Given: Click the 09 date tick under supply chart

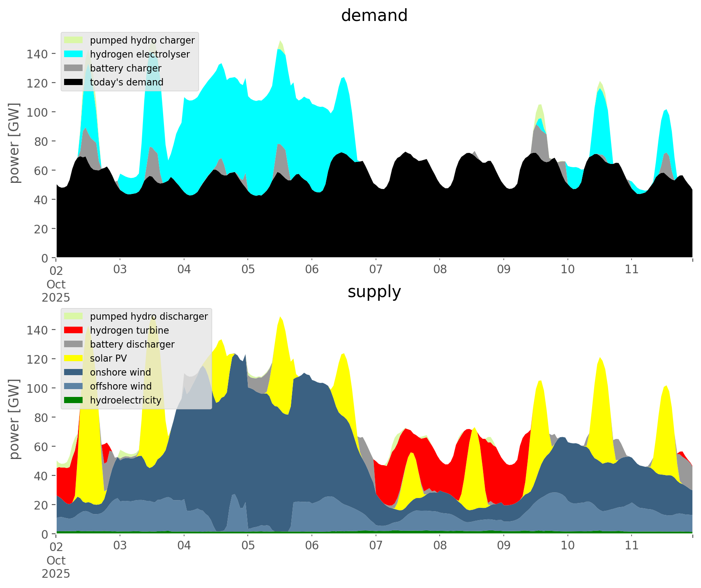Looking at the screenshot, I should point(503,546).
